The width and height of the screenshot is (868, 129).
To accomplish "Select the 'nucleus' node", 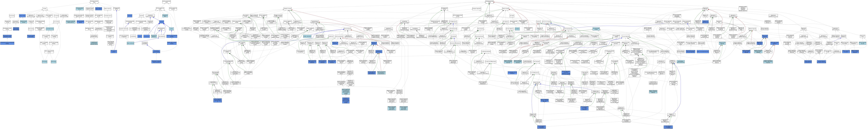I will pyautogui.click(x=140, y=36).
